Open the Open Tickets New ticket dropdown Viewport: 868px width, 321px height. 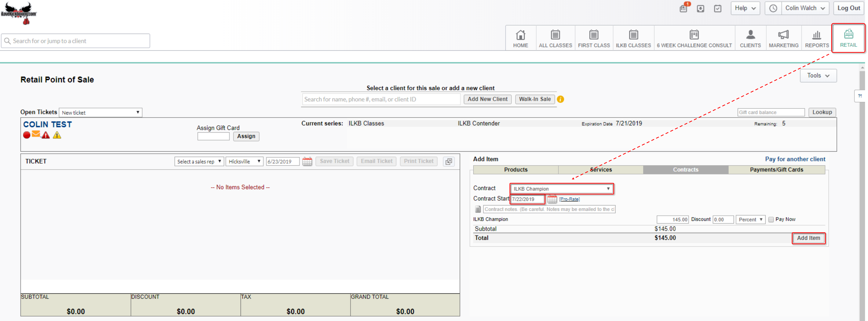click(x=100, y=112)
